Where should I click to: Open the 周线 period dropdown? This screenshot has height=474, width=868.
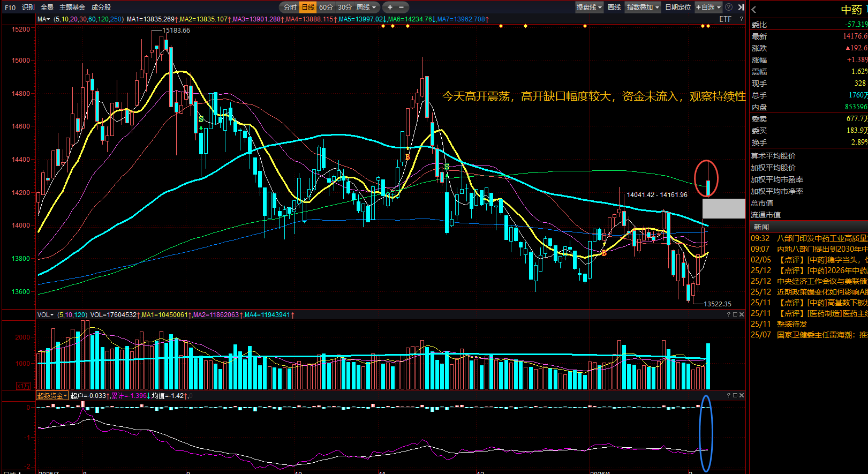366,7
